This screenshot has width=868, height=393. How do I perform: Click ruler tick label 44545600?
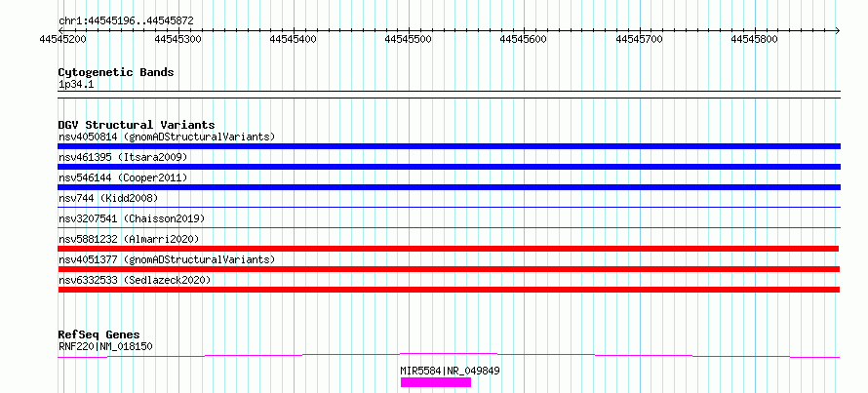pyautogui.click(x=524, y=39)
